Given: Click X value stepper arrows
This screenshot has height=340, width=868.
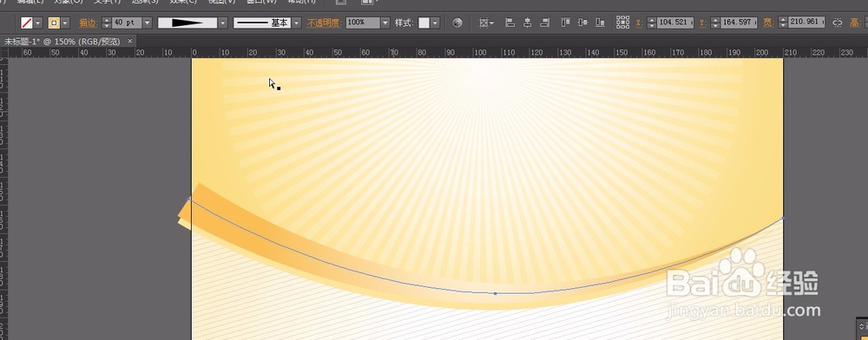Looking at the screenshot, I should tap(652, 23).
